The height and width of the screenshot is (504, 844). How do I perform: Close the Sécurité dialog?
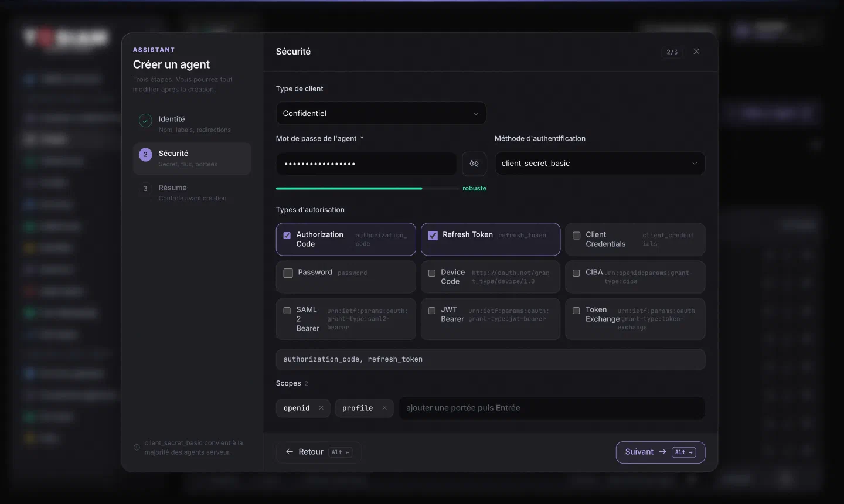coord(696,52)
